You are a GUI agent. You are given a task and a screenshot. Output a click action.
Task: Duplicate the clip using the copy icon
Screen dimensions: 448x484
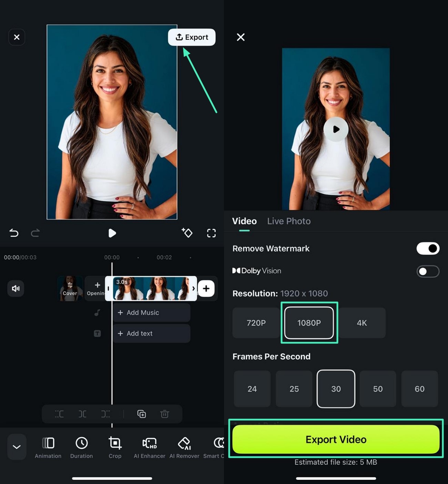tap(142, 414)
